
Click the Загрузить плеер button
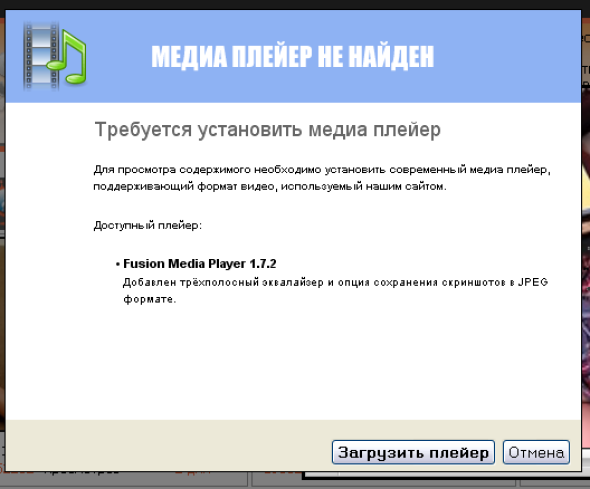coord(413,452)
